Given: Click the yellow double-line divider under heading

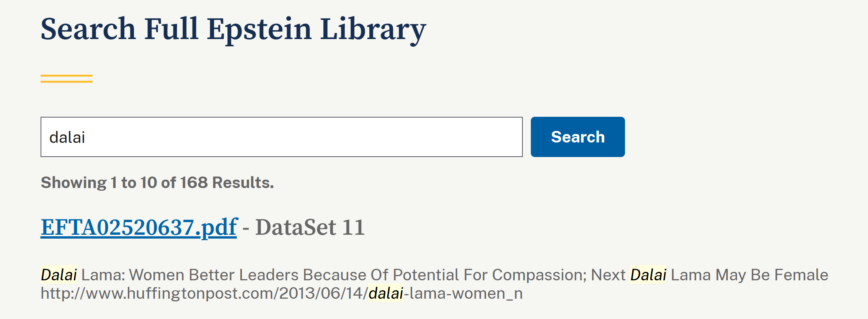Looking at the screenshot, I should (x=67, y=79).
